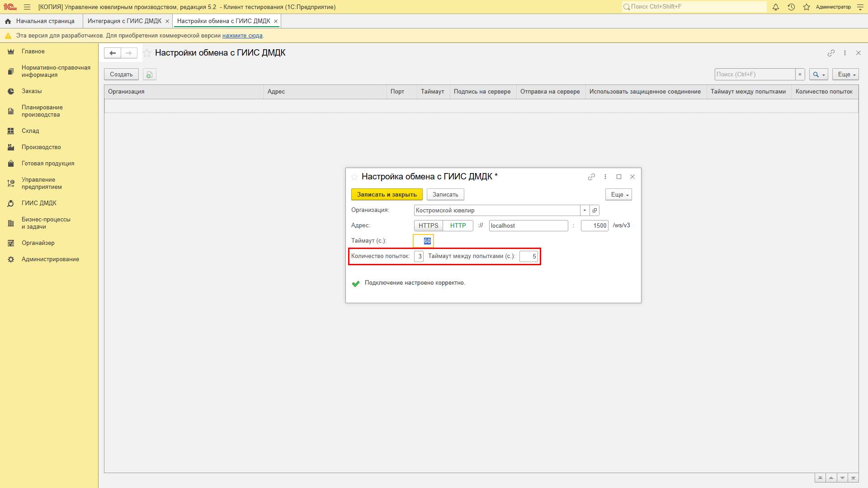
Task: Open ГИИС ДМДК section in sidebar
Action: click(49, 203)
